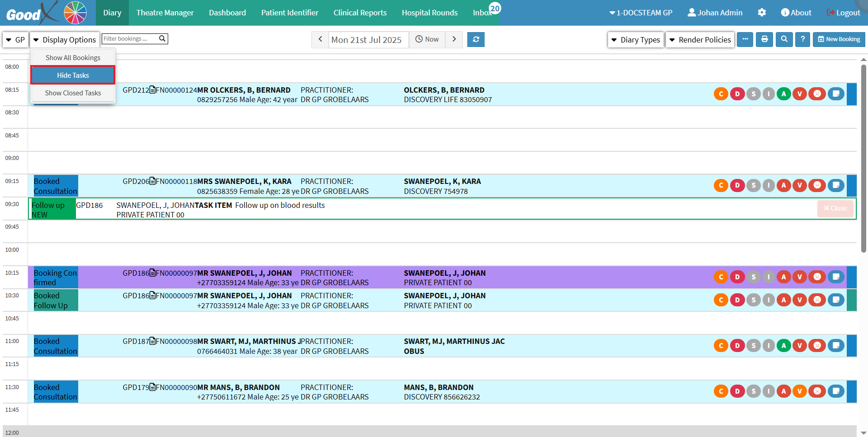Select Hide Tasks option
The width and height of the screenshot is (868, 437).
[x=73, y=75]
